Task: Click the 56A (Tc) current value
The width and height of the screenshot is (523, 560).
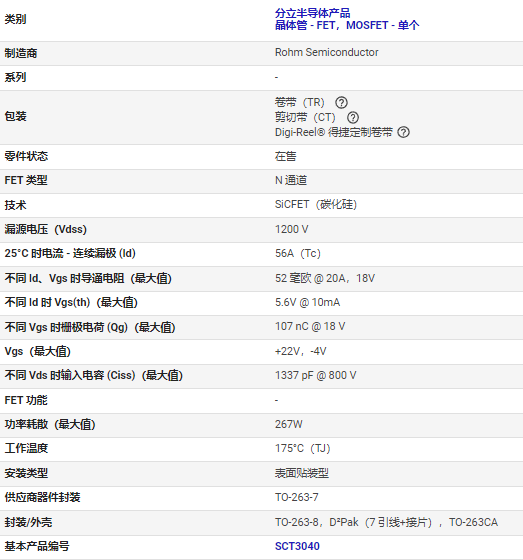Action: [298, 253]
